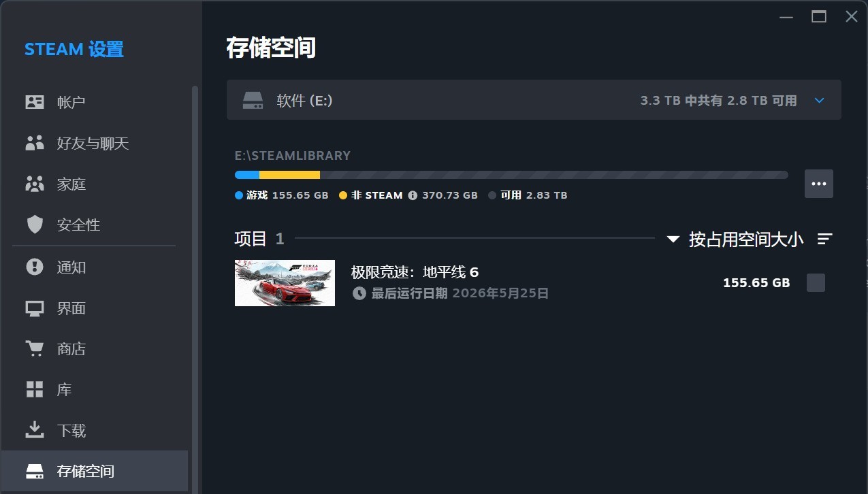The height and width of the screenshot is (494, 868).
Task: Click the Notifications exclamation icon
Action: pos(34,267)
